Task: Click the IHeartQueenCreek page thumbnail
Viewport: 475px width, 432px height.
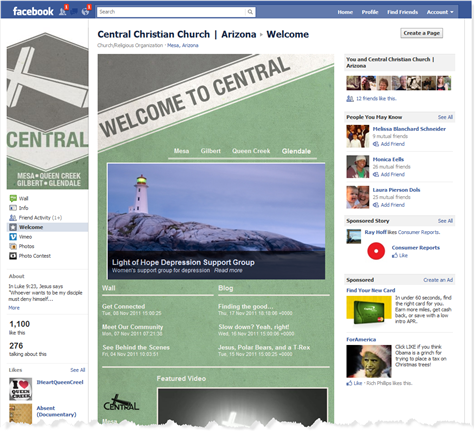Action: [20, 389]
